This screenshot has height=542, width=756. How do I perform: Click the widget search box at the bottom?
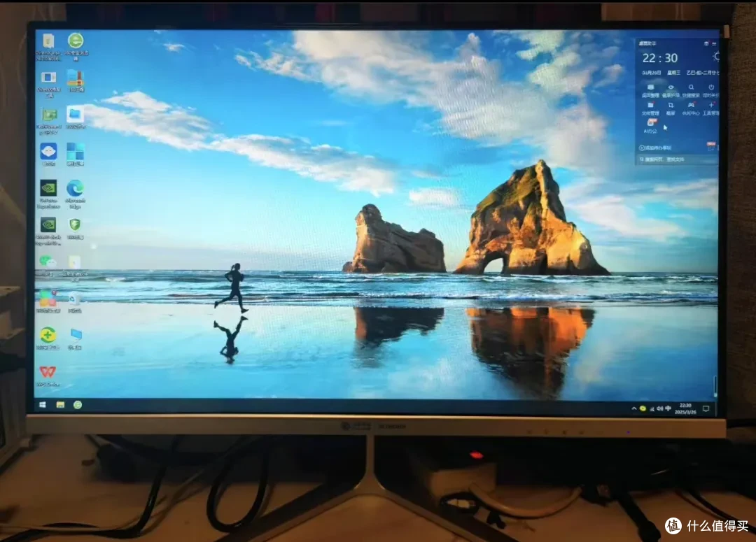[676, 159]
